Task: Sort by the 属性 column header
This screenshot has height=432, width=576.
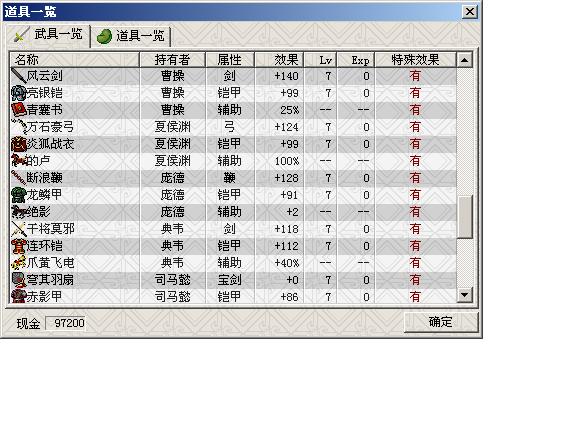Action: click(x=230, y=60)
